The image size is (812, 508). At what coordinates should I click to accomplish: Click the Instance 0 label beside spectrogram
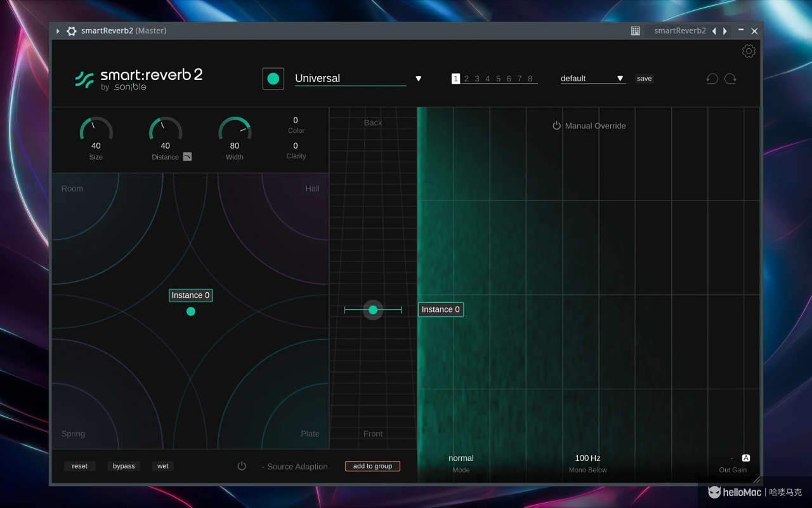441,309
